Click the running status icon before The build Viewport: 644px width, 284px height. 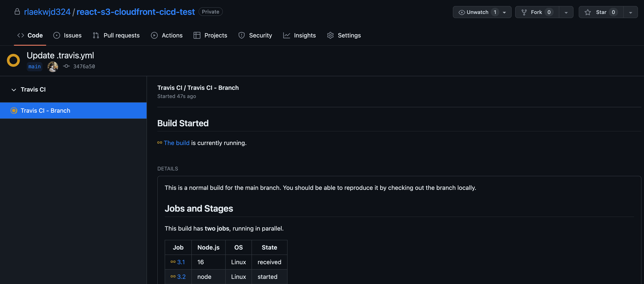coord(160,142)
